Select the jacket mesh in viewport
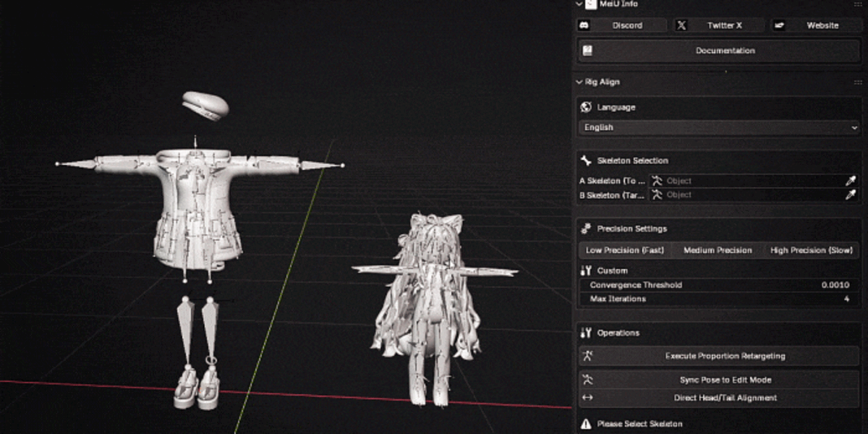868x434 pixels. point(197,208)
